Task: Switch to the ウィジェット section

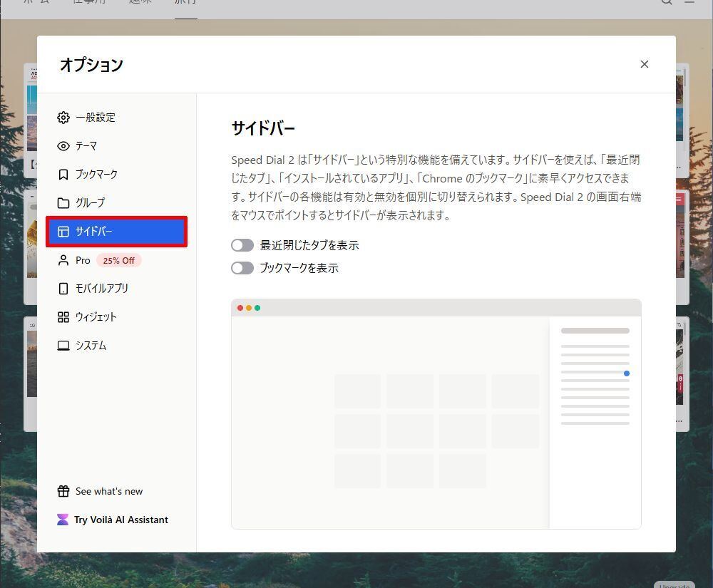Action: (x=116, y=317)
